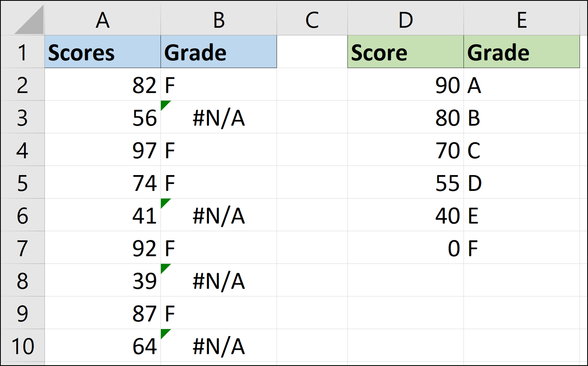Select column A header
This screenshot has height=366, width=588.
pos(102,19)
